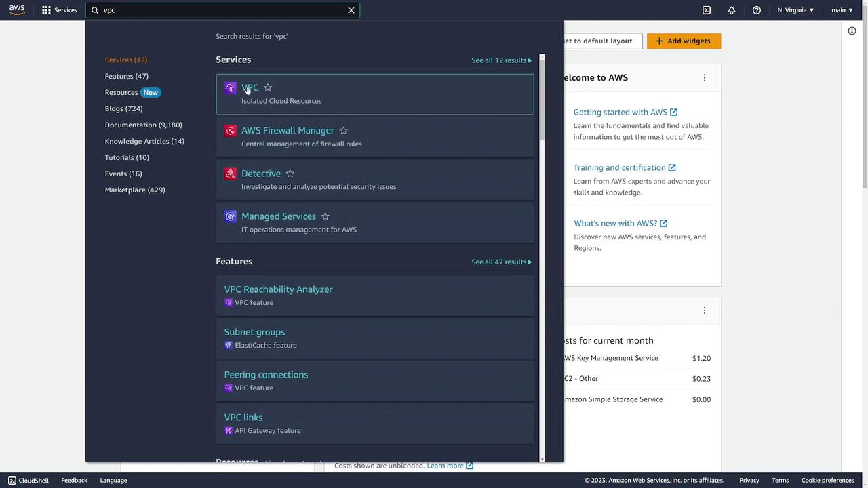
Task: Favorite Detective with its star icon
Action: click(290, 173)
